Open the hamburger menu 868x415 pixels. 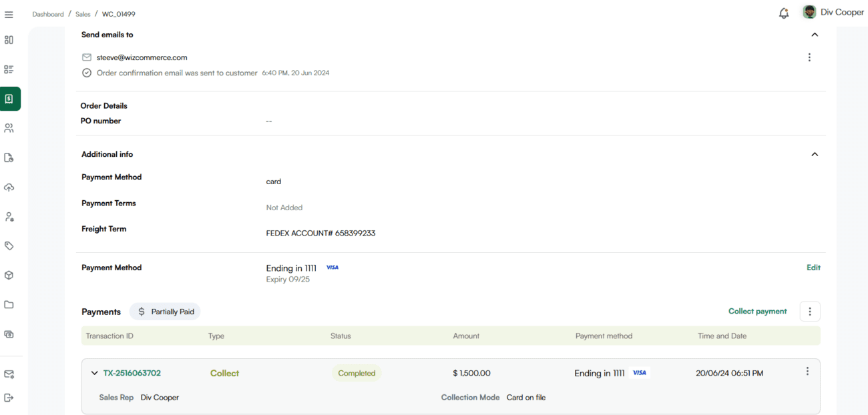[9, 14]
